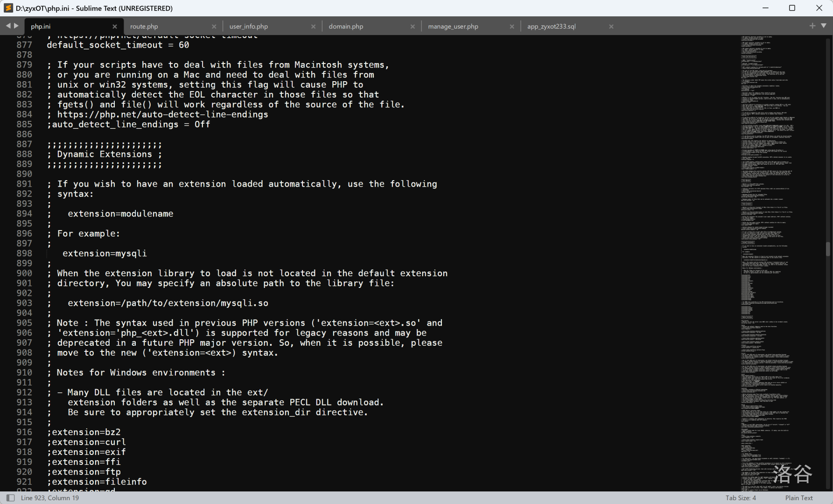Close the domain.php tab

[x=413, y=27]
